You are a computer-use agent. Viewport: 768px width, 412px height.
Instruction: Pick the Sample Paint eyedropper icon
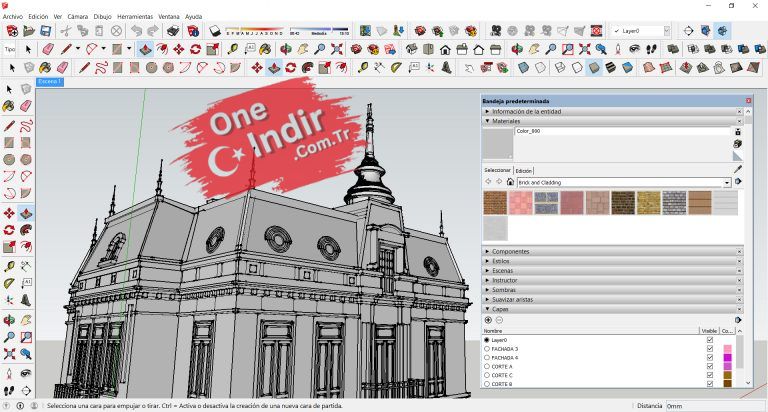point(738,169)
